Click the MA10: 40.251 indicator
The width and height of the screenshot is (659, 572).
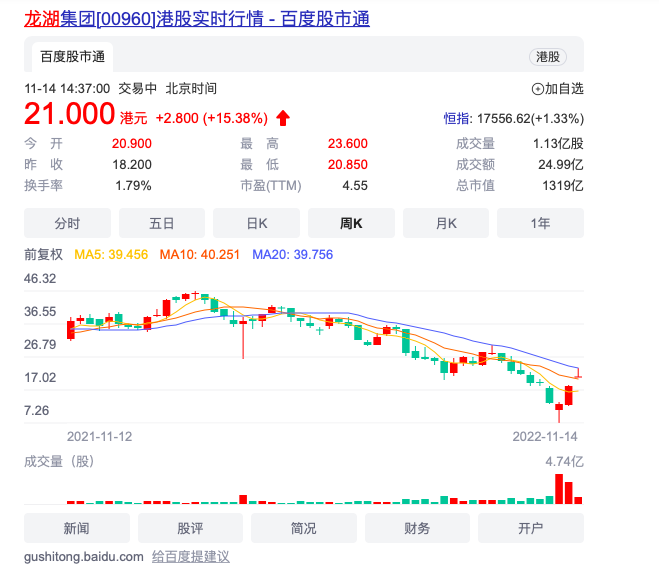pos(200,254)
